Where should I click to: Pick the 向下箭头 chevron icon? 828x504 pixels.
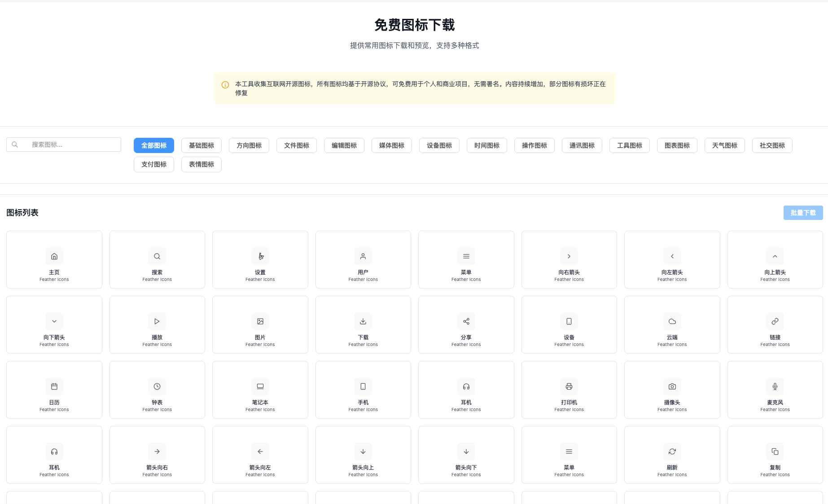[54, 321]
